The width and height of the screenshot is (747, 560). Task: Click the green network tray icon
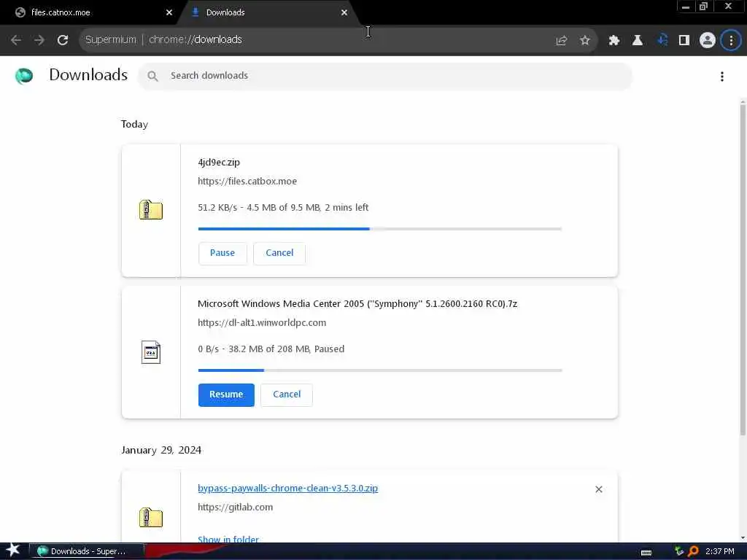point(679,551)
